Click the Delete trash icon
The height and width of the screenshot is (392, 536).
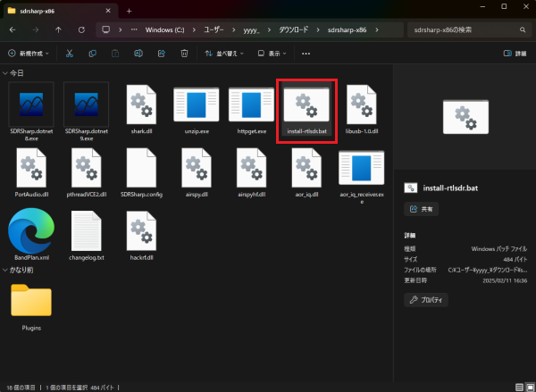click(x=184, y=54)
